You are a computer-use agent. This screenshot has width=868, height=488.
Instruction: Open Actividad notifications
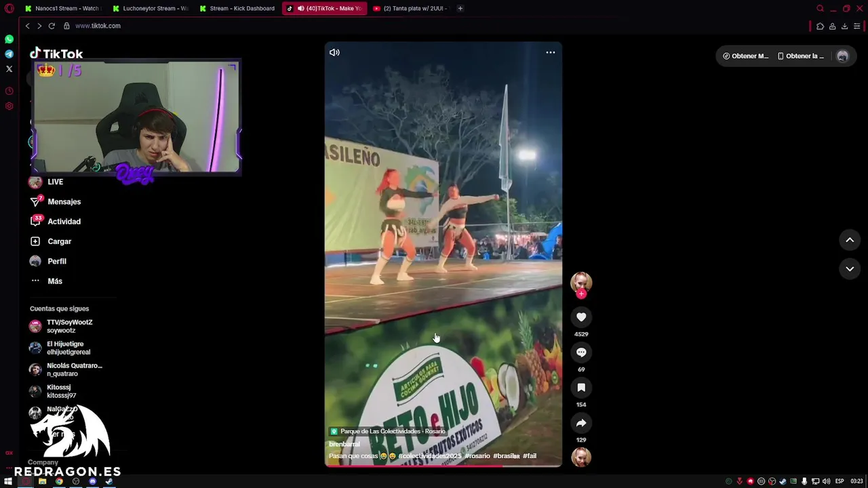click(x=56, y=222)
